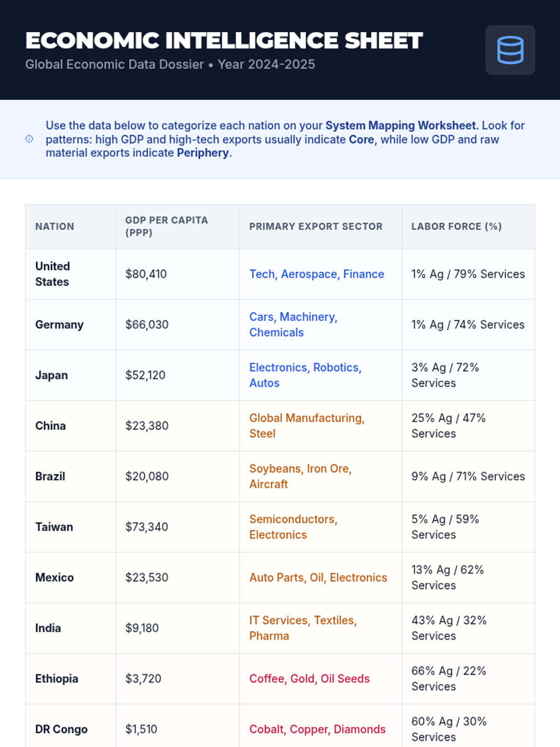
Task: Click the GDP Per Capita column header
Action: coord(166,226)
